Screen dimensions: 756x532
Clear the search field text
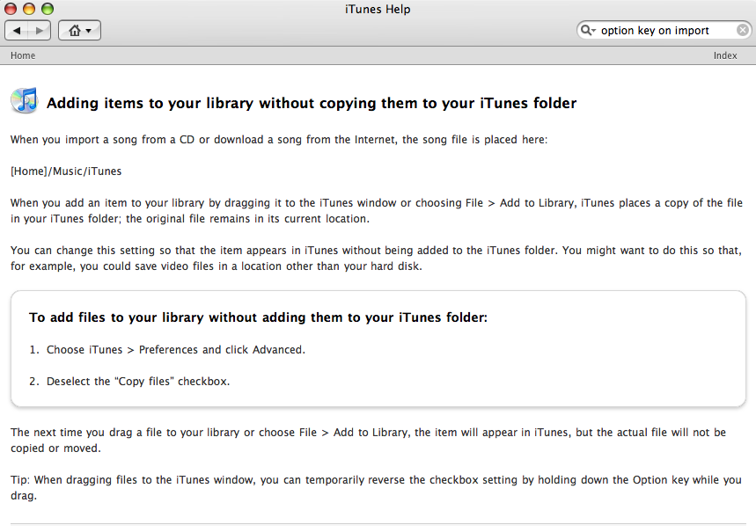click(743, 31)
